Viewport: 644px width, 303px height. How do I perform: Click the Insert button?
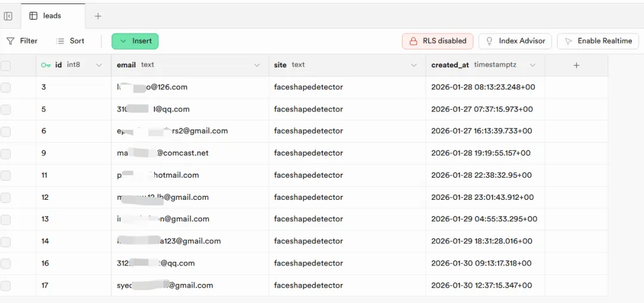click(135, 41)
